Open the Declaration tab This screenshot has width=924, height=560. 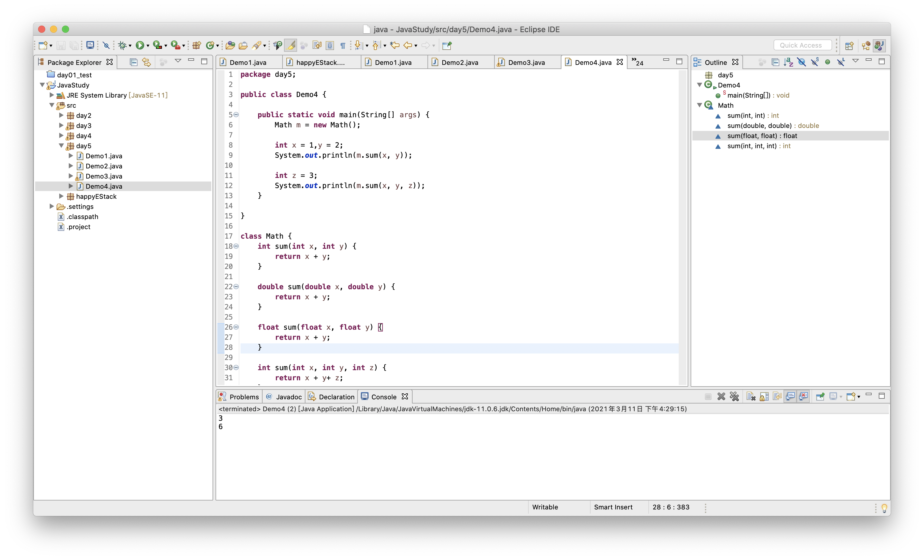(x=331, y=397)
